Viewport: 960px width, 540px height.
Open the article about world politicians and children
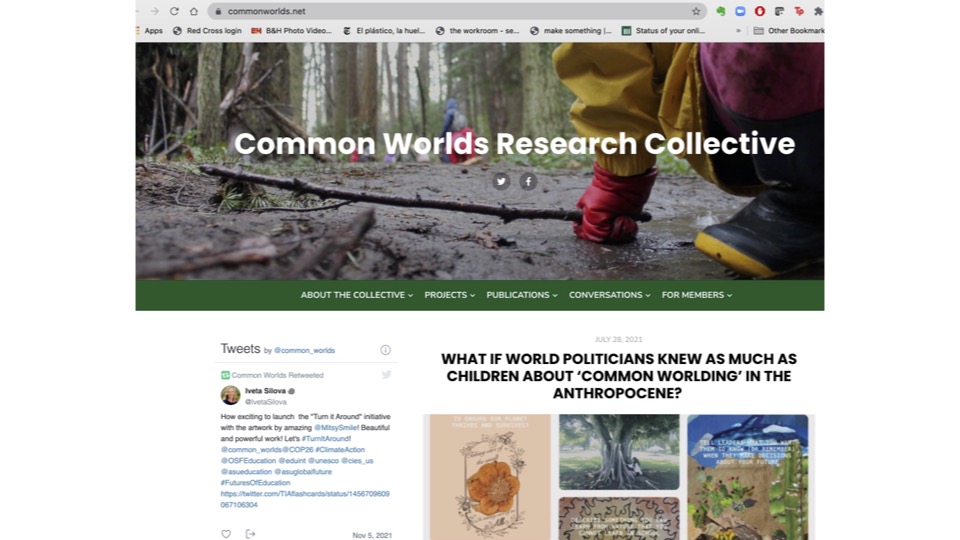point(619,376)
